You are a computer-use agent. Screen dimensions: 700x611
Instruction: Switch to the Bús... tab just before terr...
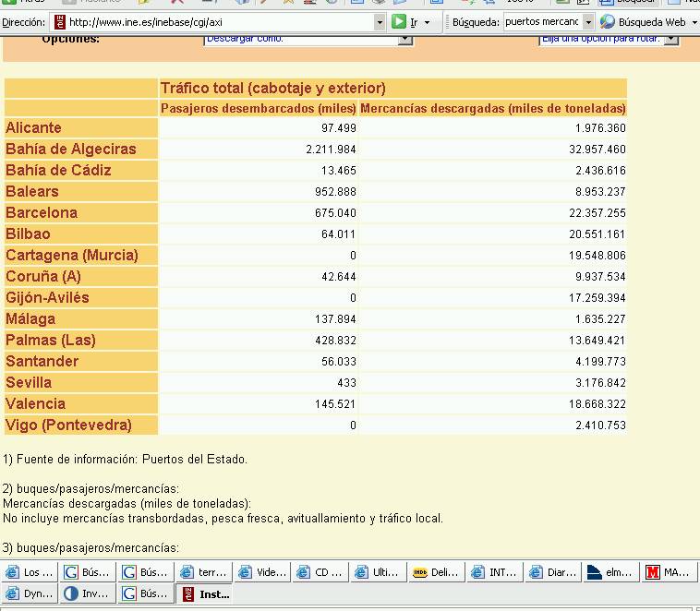click(x=146, y=572)
